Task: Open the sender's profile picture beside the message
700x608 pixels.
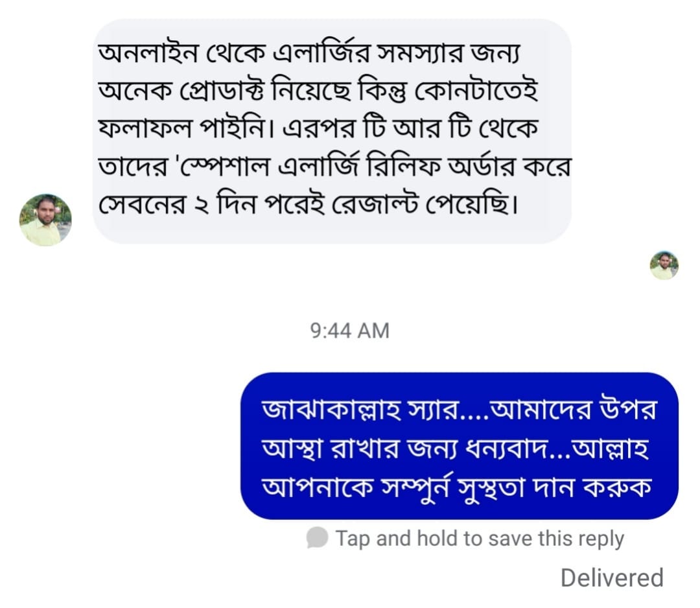Action: coord(45,220)
